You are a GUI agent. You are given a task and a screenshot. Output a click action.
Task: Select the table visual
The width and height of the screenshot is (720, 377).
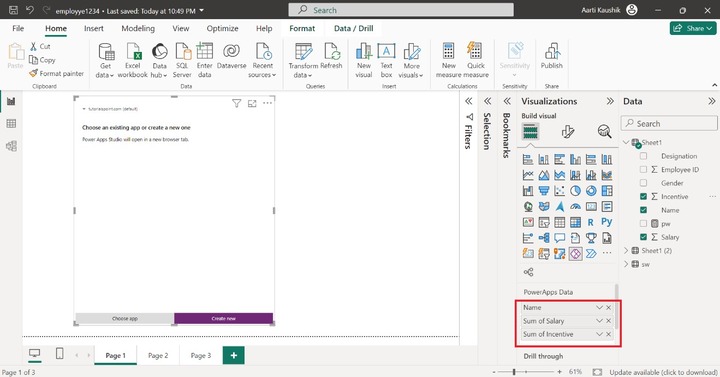coord(559,222)
